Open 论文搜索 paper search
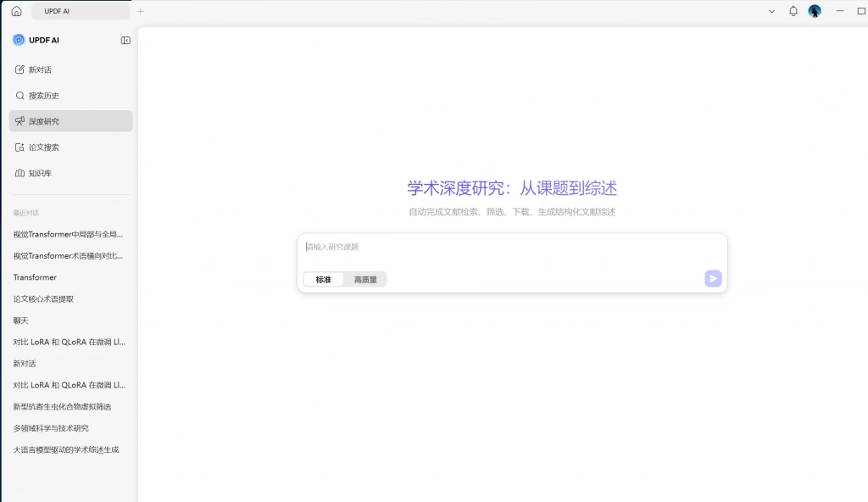 tap(71, 148)
